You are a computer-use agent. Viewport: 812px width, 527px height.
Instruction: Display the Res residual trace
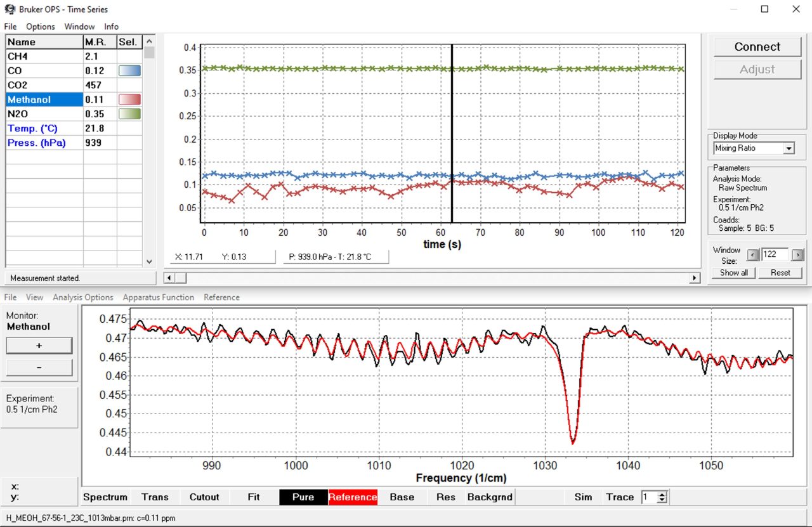tap(445, 497)
